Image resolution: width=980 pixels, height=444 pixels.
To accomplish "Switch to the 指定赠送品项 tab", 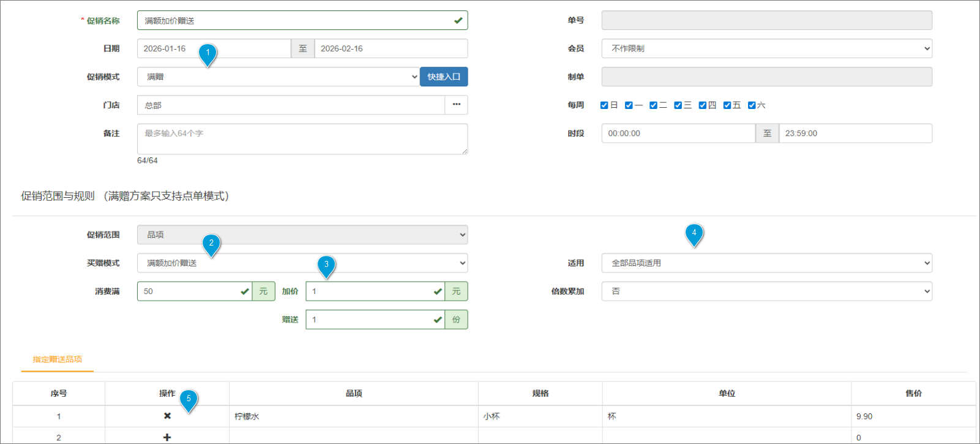I will click(57, 359).
